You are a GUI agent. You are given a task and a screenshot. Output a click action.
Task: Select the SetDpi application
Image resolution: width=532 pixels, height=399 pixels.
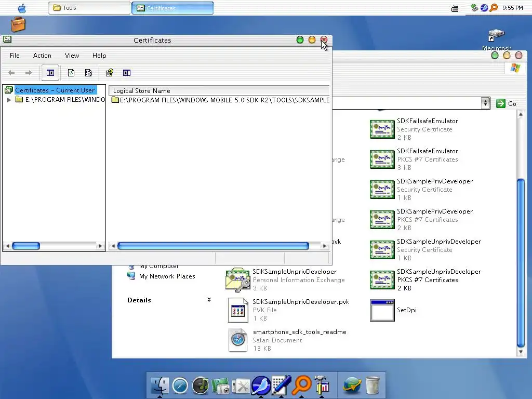pos(393,310)
